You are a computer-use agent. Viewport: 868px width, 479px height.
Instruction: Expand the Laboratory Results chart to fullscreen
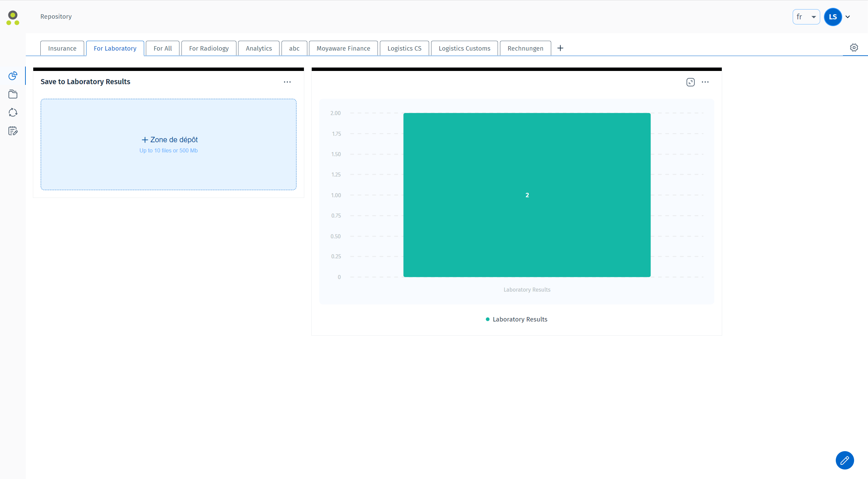tap(691, 82)
